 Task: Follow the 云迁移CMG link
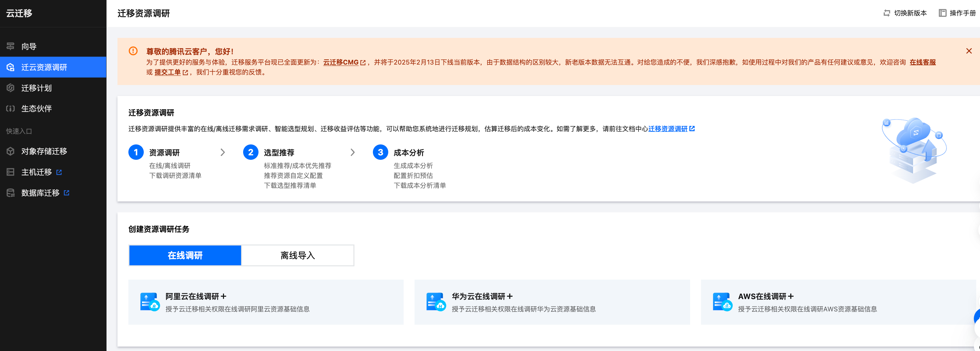point(341,62)
